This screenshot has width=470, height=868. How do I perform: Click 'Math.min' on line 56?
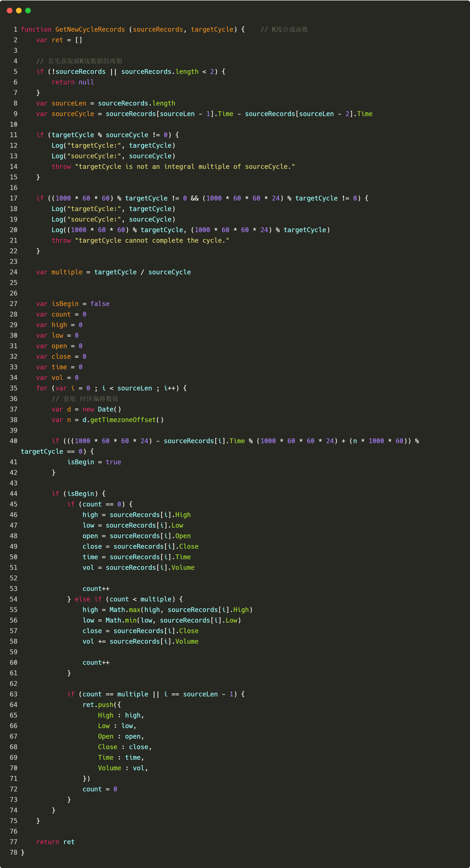pos(121,620)
